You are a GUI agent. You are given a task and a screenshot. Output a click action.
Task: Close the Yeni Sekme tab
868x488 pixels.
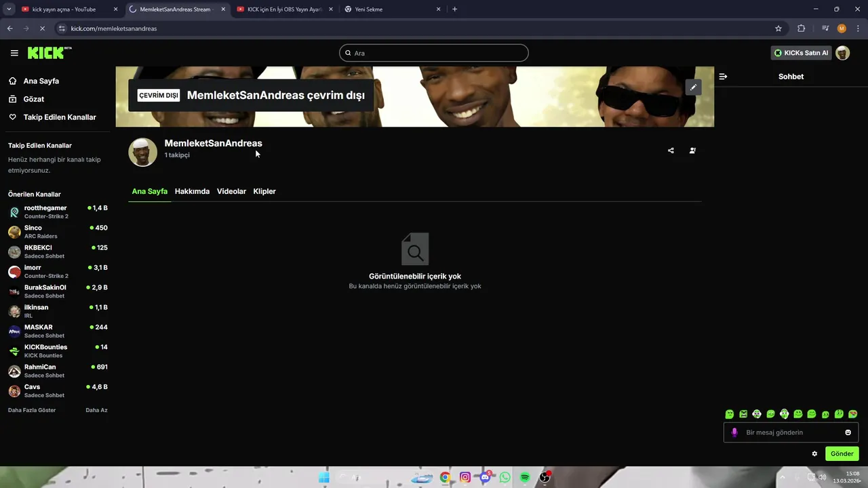click(438, 9)
